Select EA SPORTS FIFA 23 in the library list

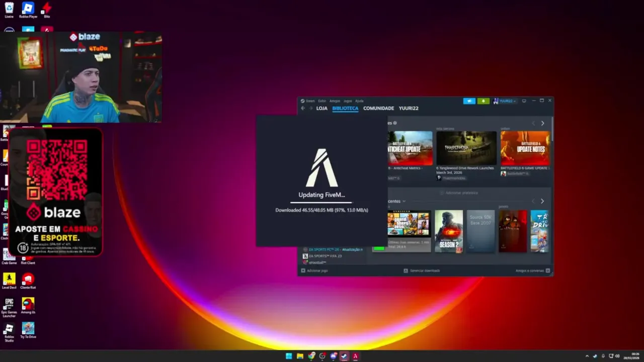[x=322, y=256]
